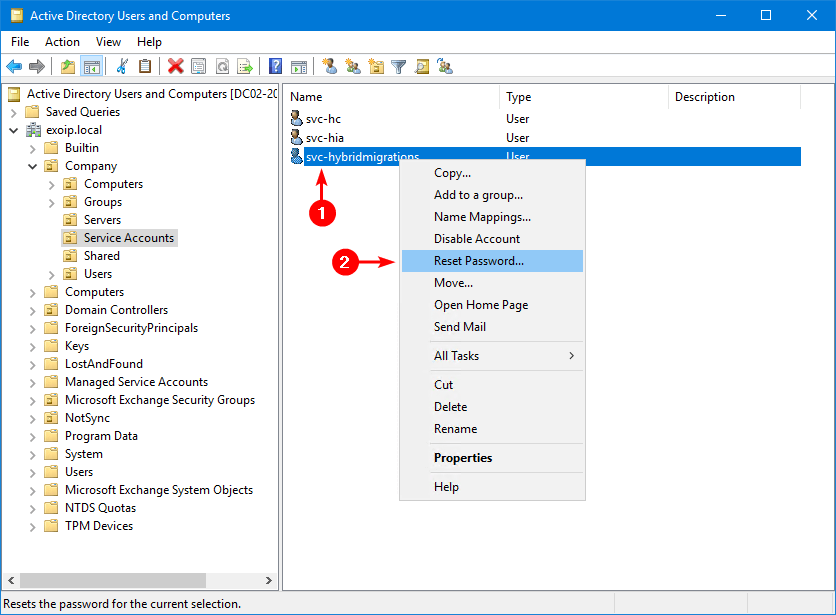
Task: Click the Create New User toolbar icon
Action: point(329,67)
